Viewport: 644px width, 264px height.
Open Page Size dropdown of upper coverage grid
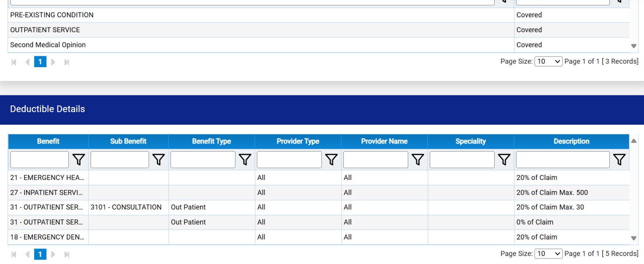[548, 61]
